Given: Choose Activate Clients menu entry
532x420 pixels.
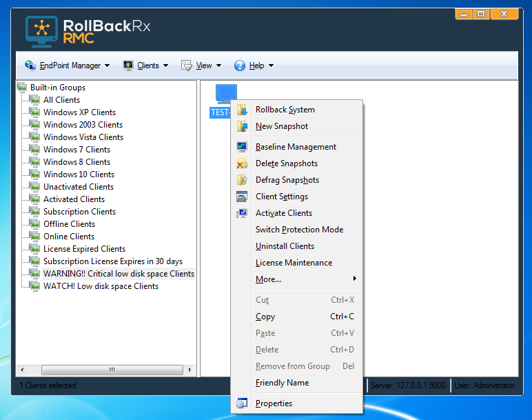Looking at the screenshot, I should click(296, 213).
